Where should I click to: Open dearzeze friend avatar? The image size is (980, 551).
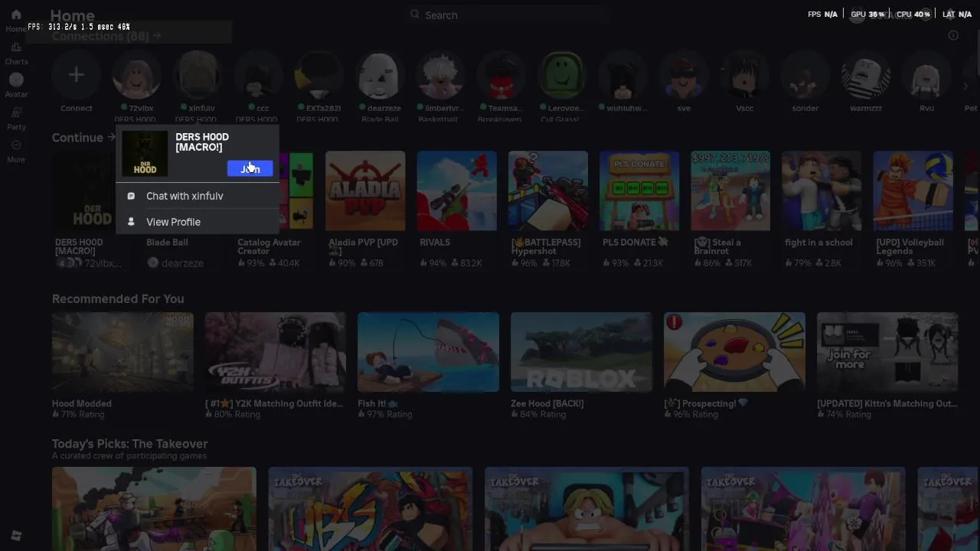point(380,75)
